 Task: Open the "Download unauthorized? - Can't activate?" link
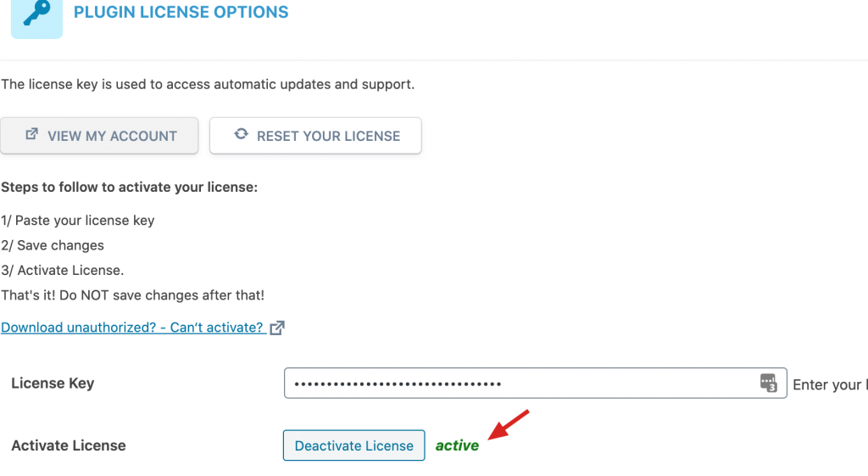[132, 328]
